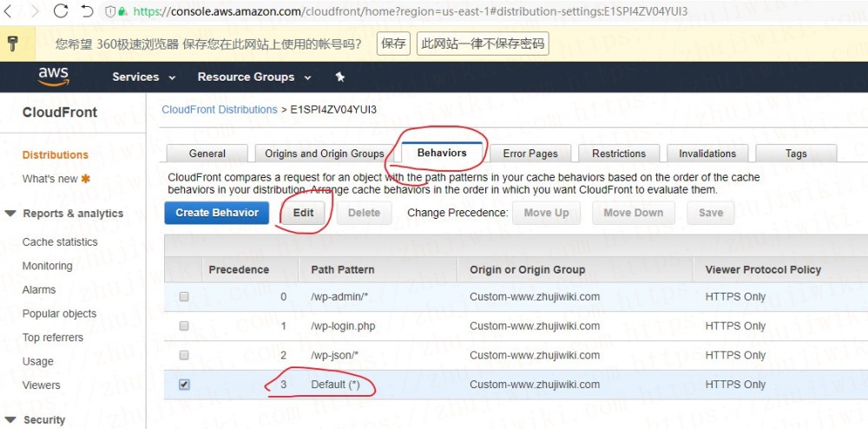Image resolution: width=868 pixels, height=429 pixels.
Task: Expand the Resource Groups dropdown
Action: (x=253, y=77)
